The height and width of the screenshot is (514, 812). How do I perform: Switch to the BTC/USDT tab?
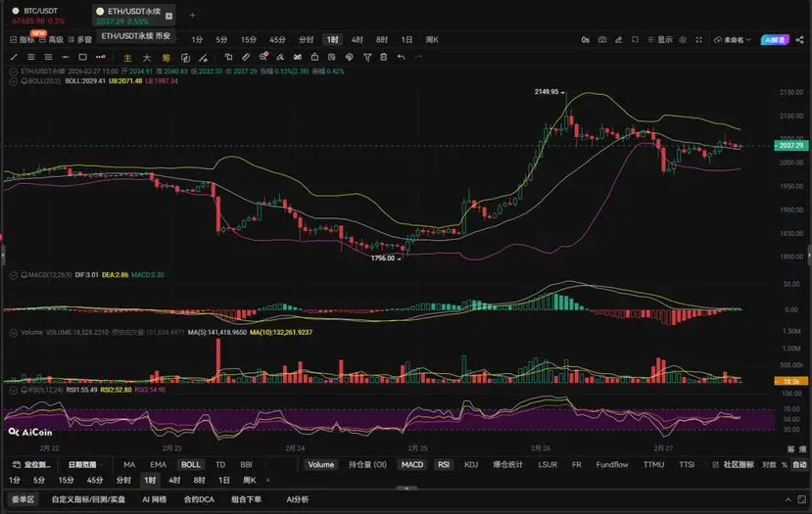(39, 16)
